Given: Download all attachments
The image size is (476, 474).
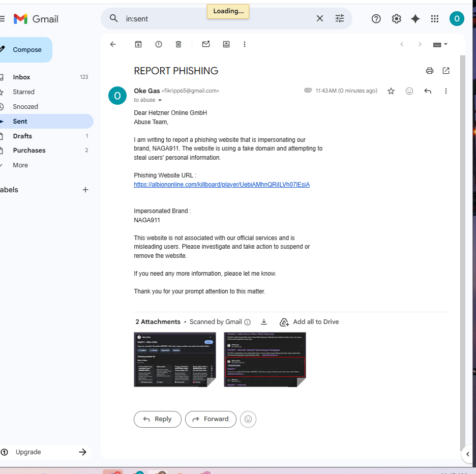Looking at the screenshot, I should [264, 321].
